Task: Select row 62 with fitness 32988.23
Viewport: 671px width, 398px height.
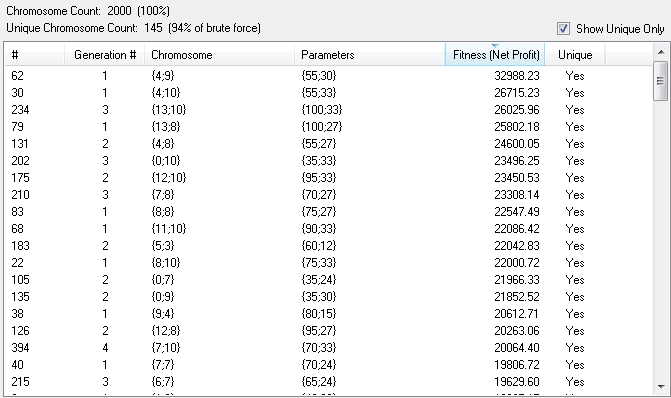Action: [329, 76]
